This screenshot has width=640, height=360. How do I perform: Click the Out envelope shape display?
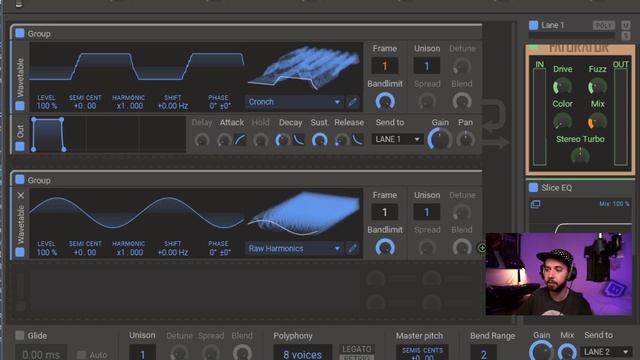pyautogui.click(x=109, y=134)
